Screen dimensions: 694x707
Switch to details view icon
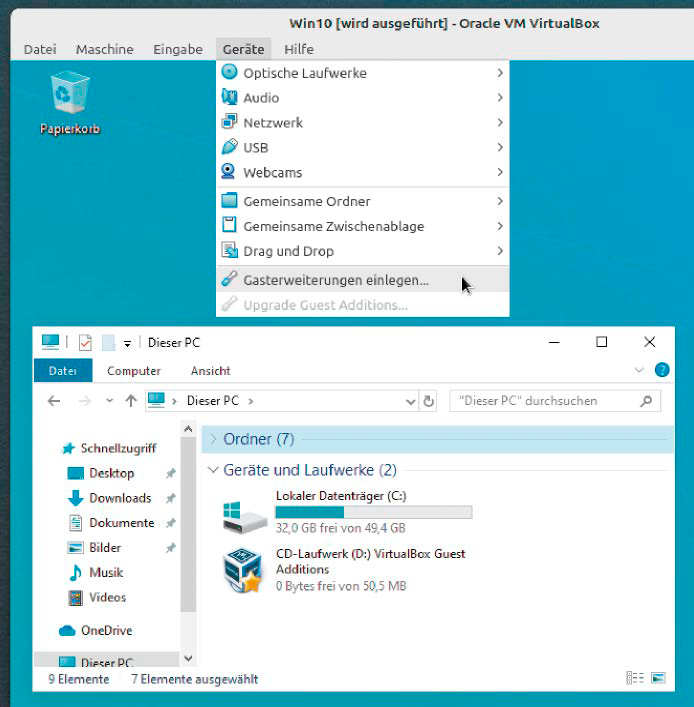pyautogui.click(x=635, y=678)
